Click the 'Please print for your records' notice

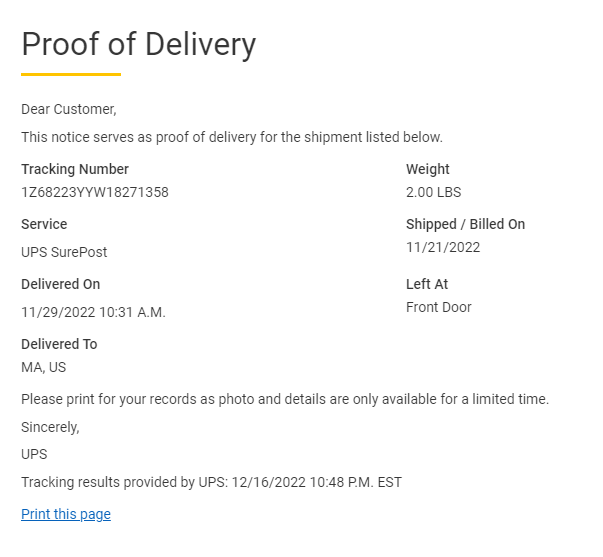[x=285, y=399]
